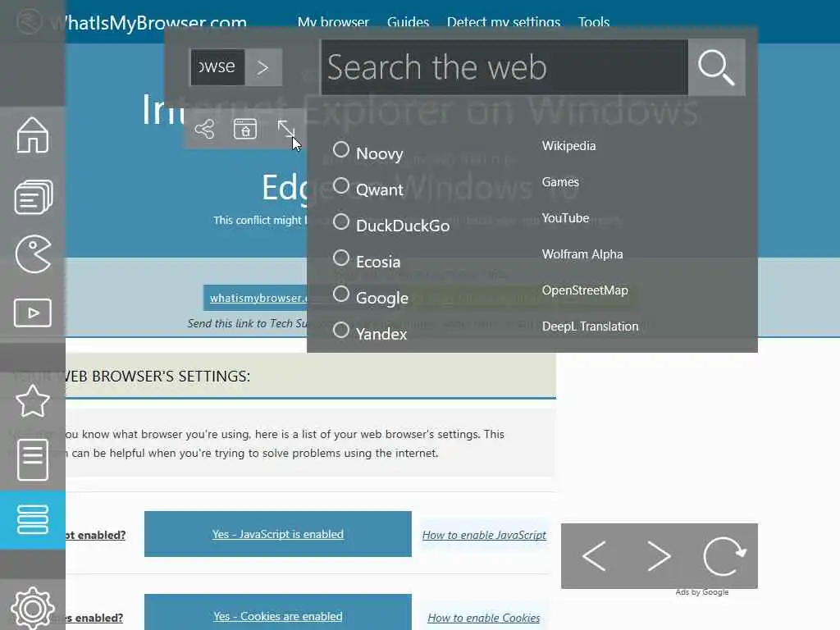The image size is (840, 630).
Task: Open the Games shortcut
Action: click(x=560, y=182)
